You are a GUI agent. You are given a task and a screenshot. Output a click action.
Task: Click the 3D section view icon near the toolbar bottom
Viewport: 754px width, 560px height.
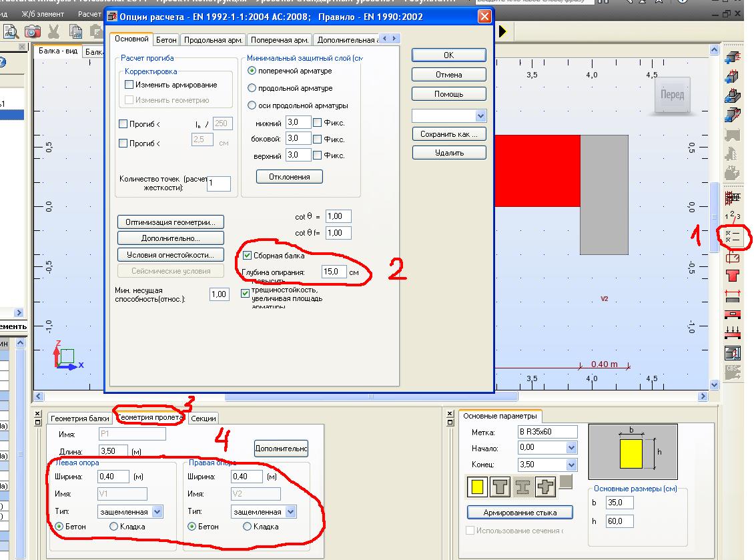click(733, 352)
